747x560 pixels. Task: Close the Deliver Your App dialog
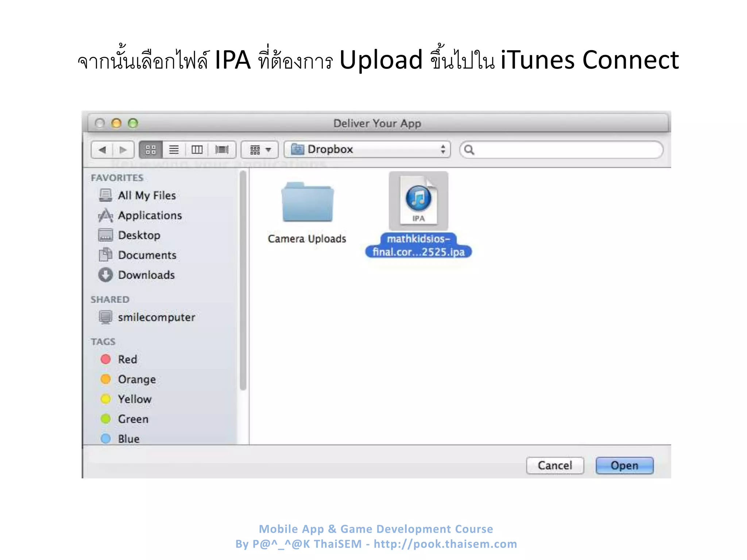coord(100,123)
